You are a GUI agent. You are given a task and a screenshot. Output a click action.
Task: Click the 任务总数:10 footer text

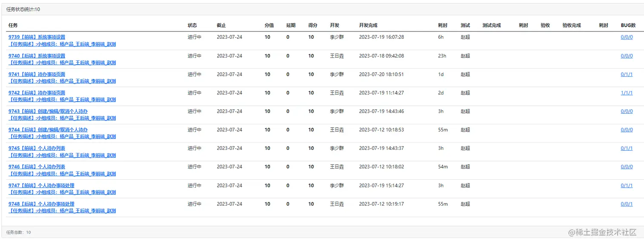click(18, 232)
